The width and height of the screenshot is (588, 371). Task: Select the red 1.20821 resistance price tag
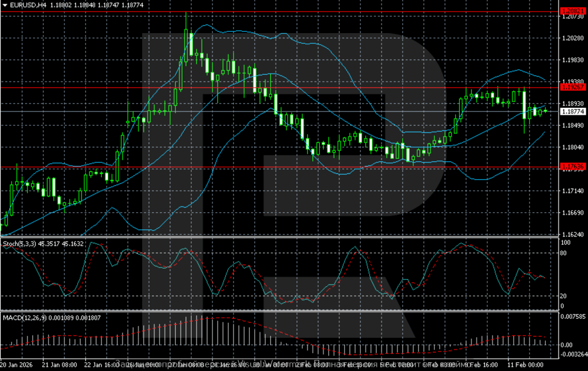pos(573,11)
